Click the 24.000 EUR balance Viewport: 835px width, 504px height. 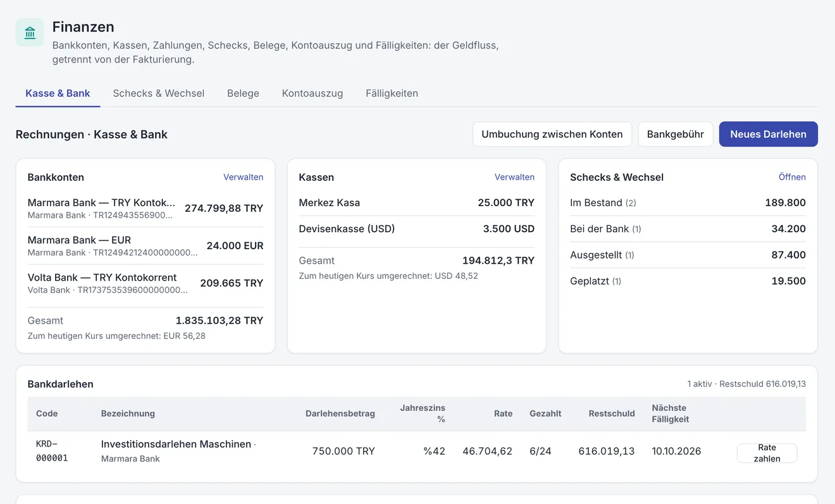click(235, 245)
